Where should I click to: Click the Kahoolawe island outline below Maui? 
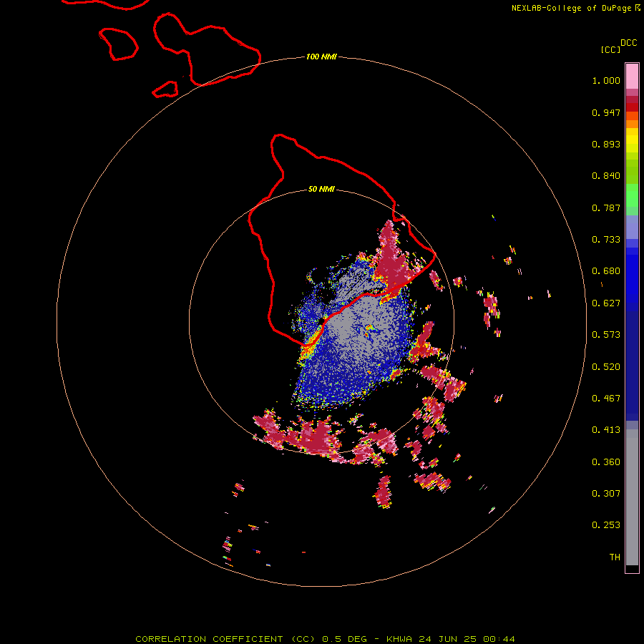pyautogui.click(x=165, y=89)
